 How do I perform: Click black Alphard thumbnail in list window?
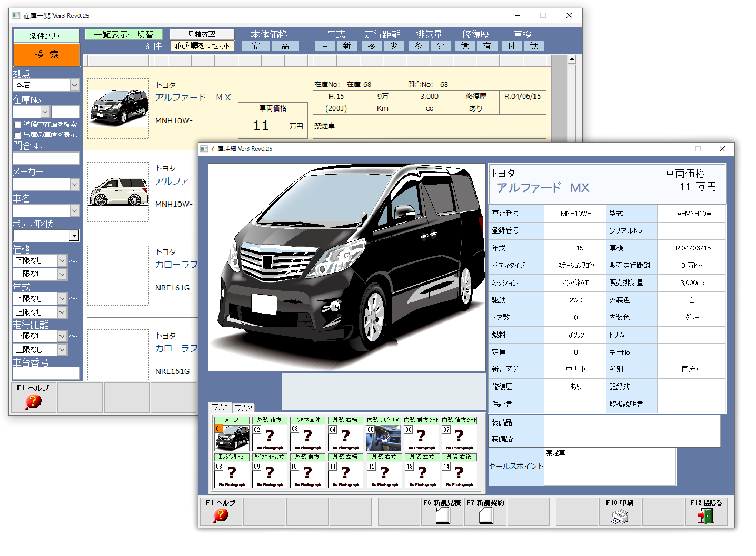118,108
